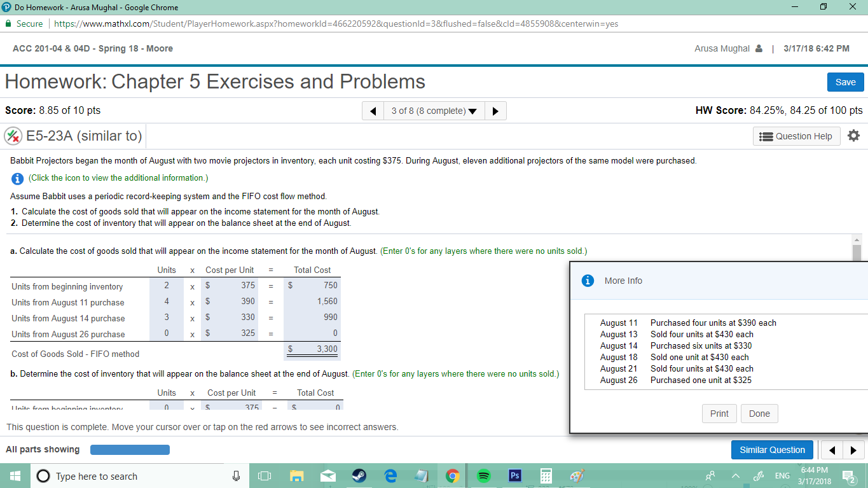Click the settings gear icon beside Question Help
This screenshot has height=488, width=868.
point(853,136)
